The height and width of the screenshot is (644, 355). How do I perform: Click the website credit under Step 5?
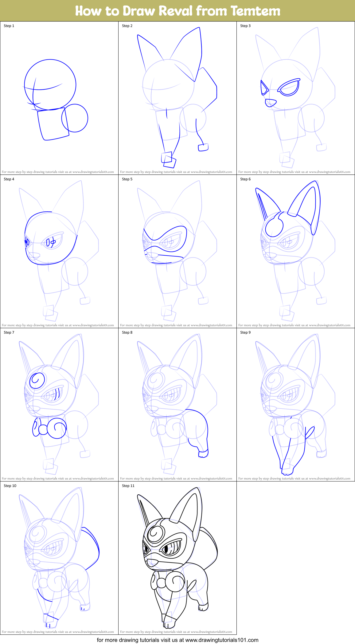(176, 325)
